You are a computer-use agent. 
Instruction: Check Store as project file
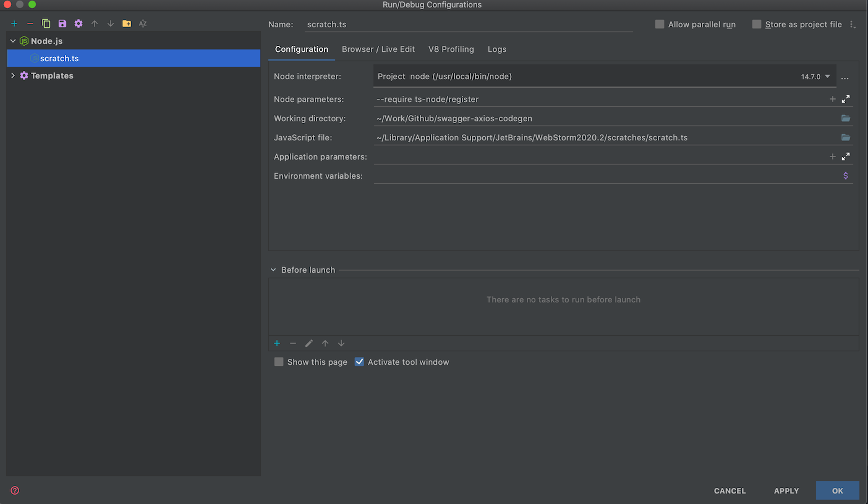click(x=757, y=24)
